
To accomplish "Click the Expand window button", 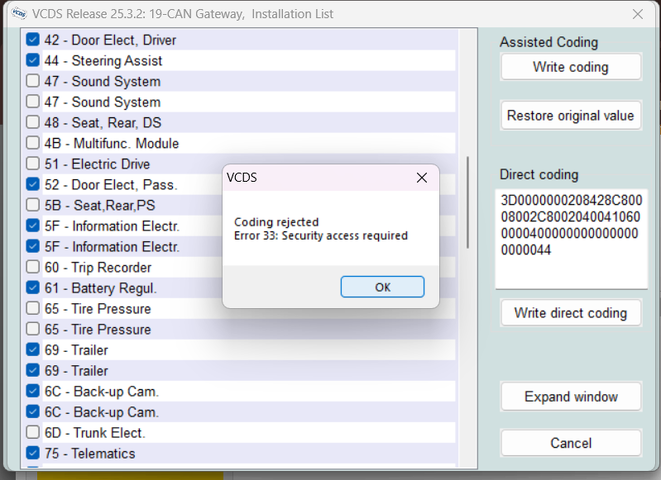I will (x=570, y=397).
